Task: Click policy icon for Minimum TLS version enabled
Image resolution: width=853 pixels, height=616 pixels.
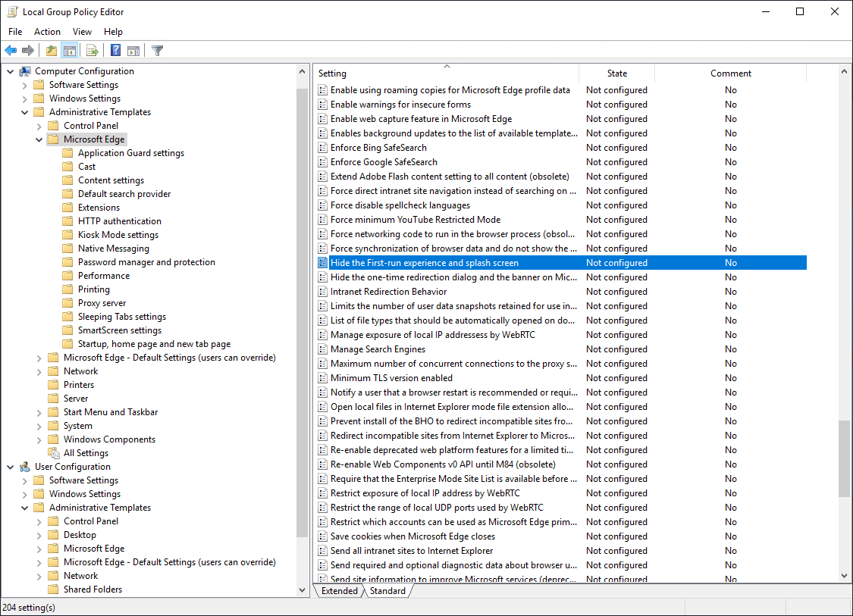Action: click(x=322, y=378)
